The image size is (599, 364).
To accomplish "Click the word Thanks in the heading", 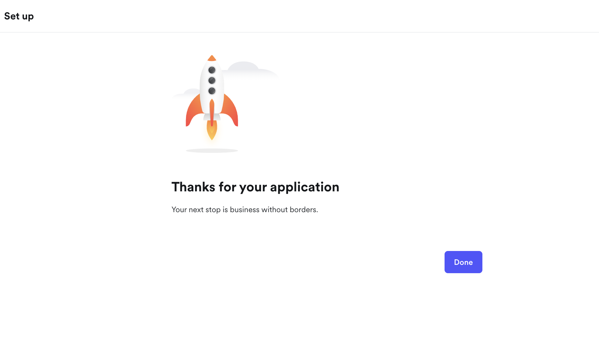I will pos(193,187).
